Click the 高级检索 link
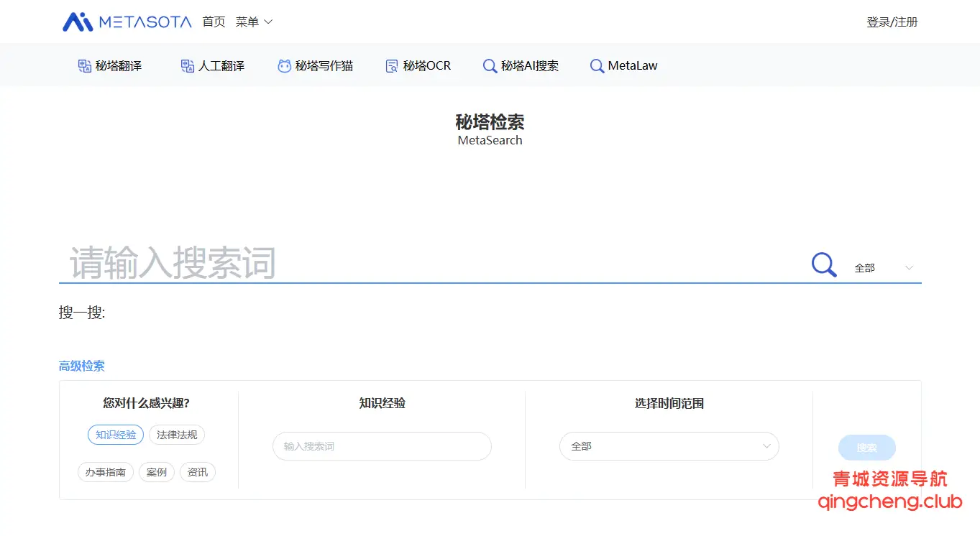The image size is (980, 536). point(81,366)
